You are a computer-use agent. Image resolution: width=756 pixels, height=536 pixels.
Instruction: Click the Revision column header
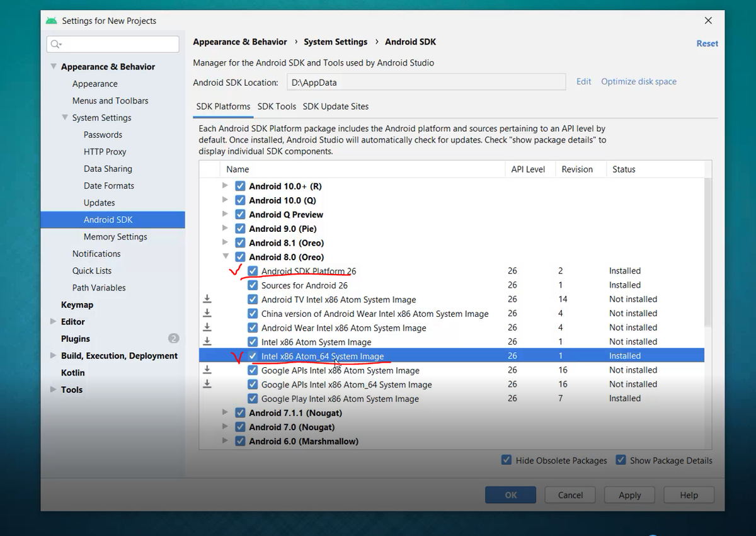pyautogui.click(x=577, y=169)
